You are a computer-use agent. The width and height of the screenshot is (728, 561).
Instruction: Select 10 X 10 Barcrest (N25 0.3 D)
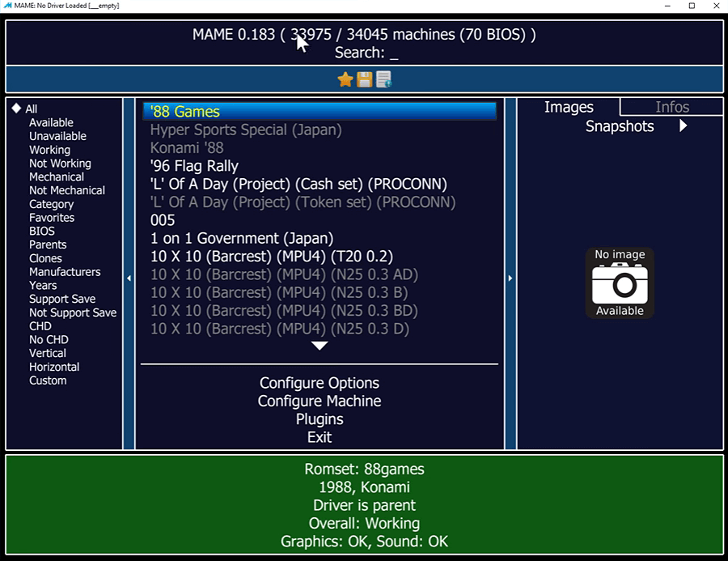pyautogui.click(x=280, y=329)
